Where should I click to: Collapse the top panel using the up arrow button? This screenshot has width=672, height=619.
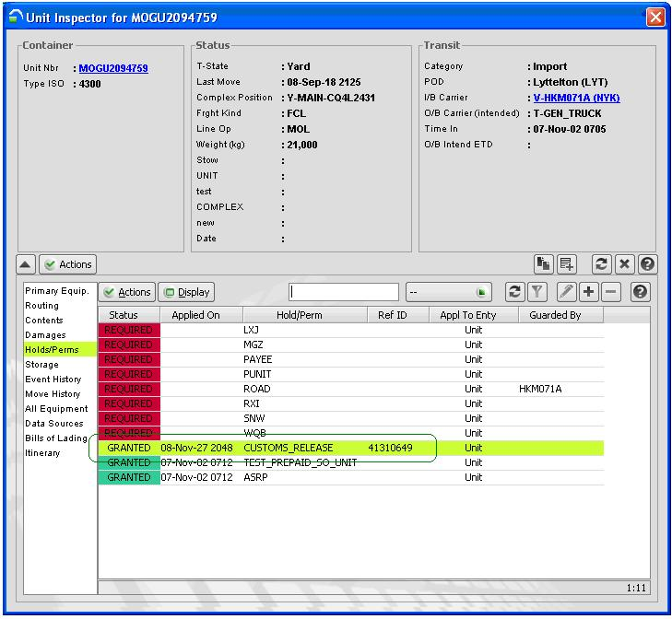click(25, 264)
